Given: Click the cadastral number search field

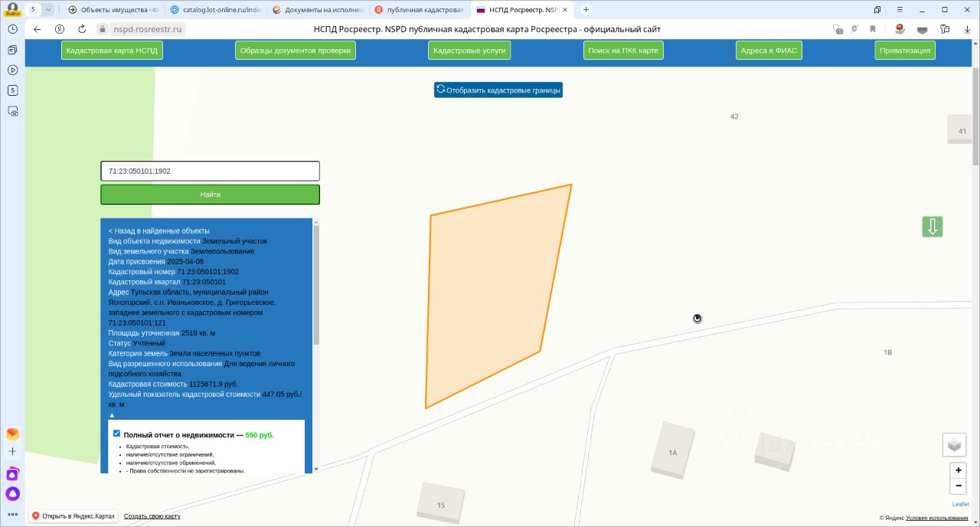Looking at the screenshot, I should tap(210, 171).
